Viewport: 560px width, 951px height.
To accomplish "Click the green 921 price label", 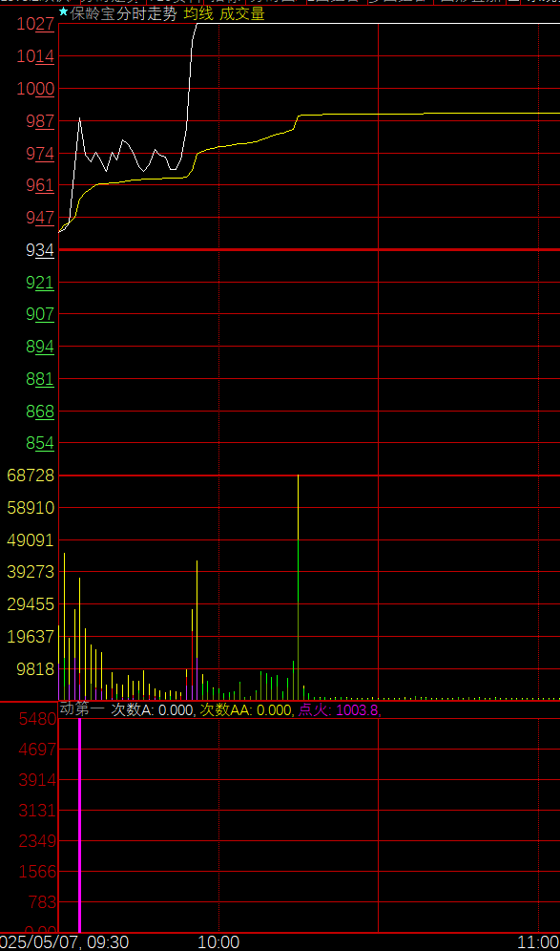I will [40, 282].
